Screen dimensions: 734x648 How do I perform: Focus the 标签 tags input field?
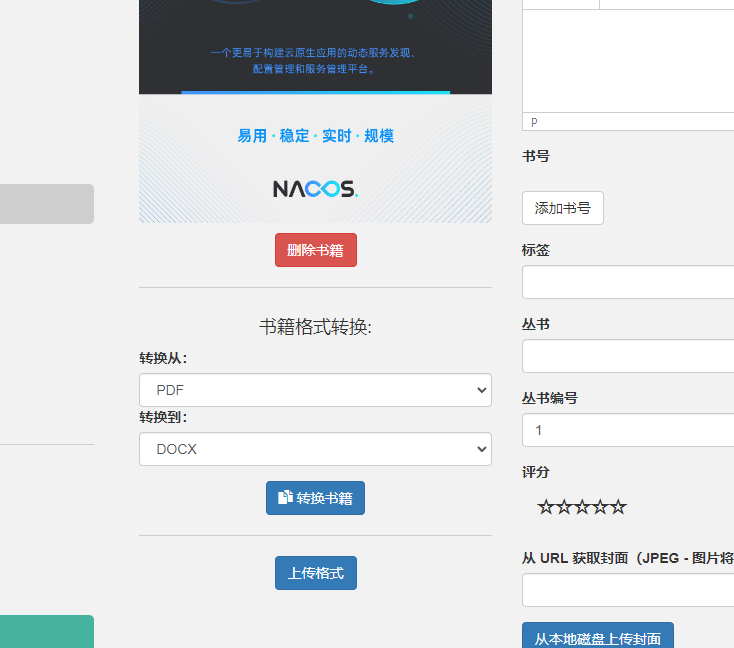point(628,282)
